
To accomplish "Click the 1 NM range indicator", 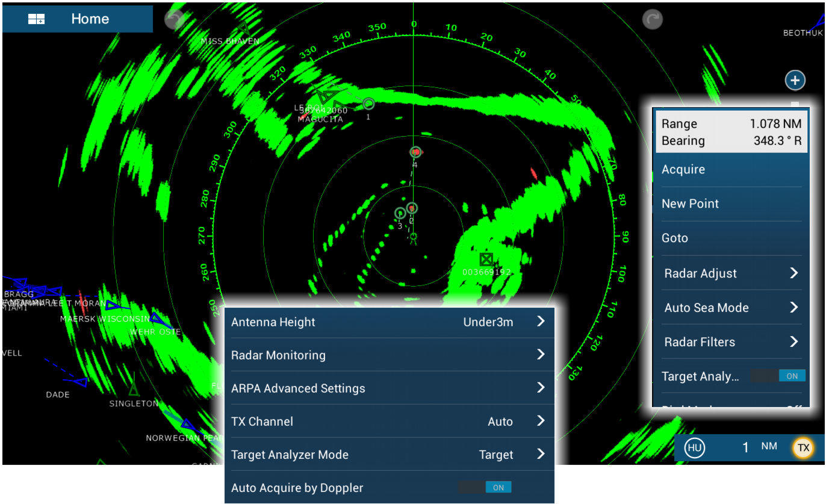I will (759, 447).
